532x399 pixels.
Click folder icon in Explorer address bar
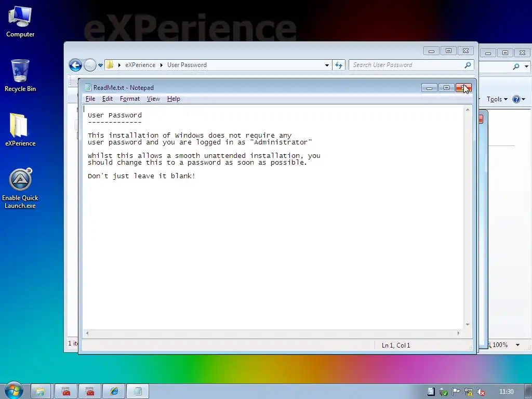[x=110, y=65]
